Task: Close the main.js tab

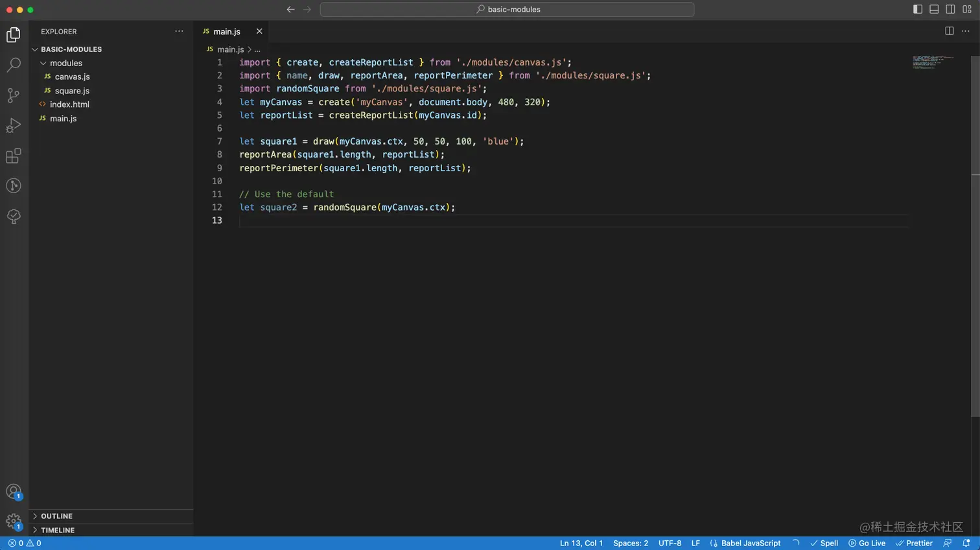Action: (x=259, y=31)
